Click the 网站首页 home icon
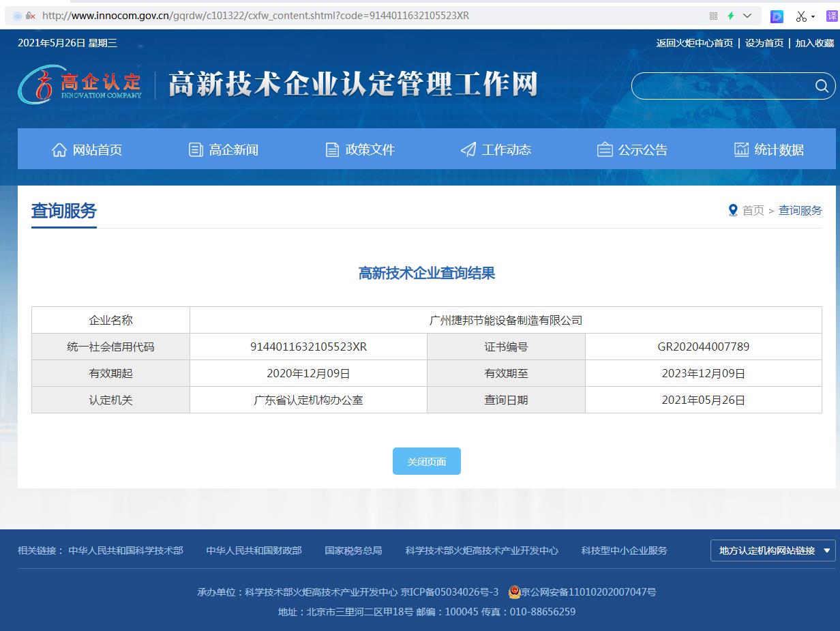The width and height of the screenshot is (840, 631). 60,149
